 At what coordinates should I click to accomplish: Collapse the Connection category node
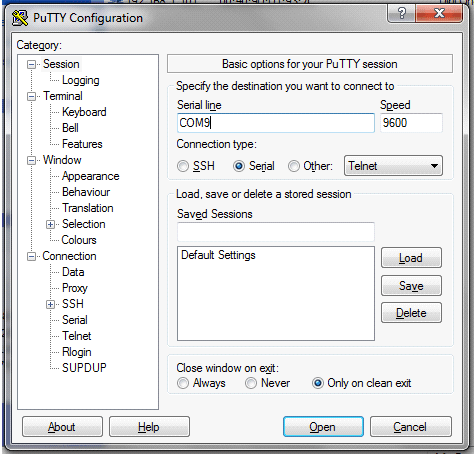tap(31, 256)
